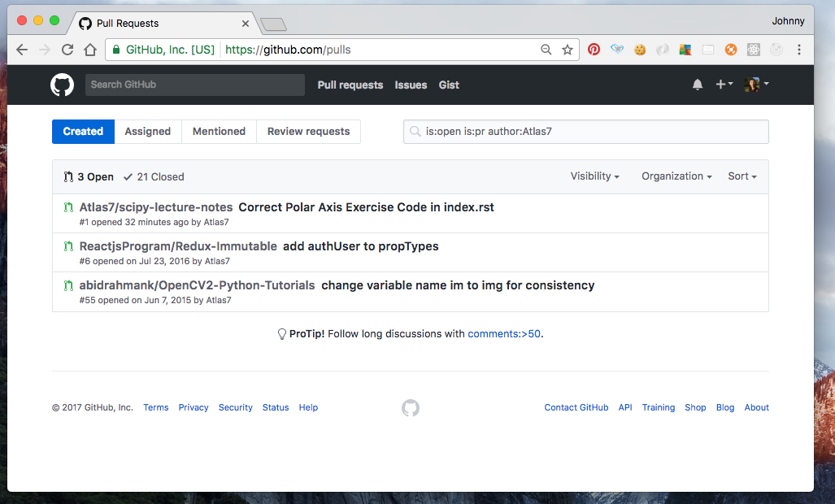Open Gist in the header nav

449,85
